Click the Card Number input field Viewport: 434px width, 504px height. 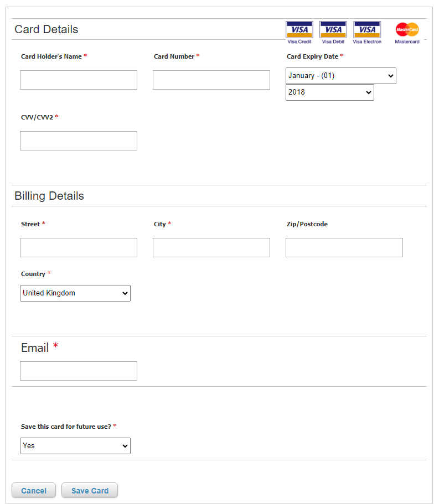(x=211, y=80)
